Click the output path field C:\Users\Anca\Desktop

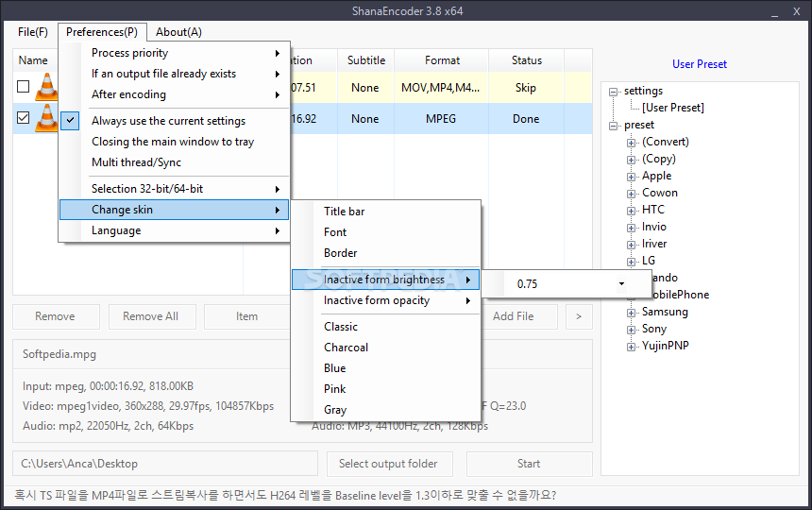[x=164, y=464]
